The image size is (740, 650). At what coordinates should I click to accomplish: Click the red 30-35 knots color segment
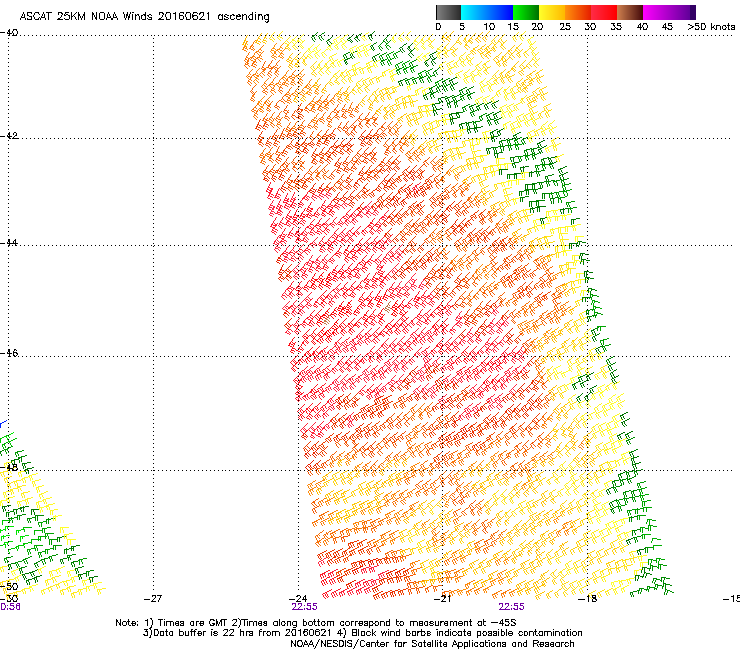click(604, 12)
